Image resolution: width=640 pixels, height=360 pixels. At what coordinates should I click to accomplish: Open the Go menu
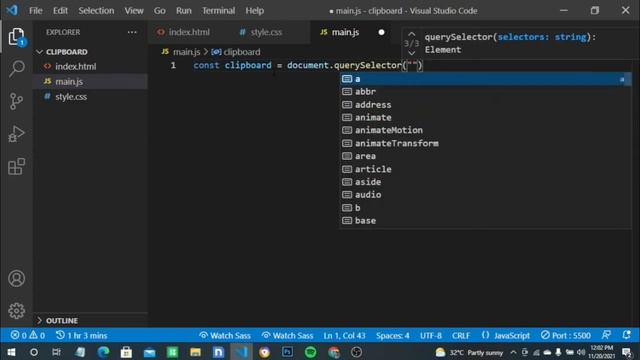(160, 11)
